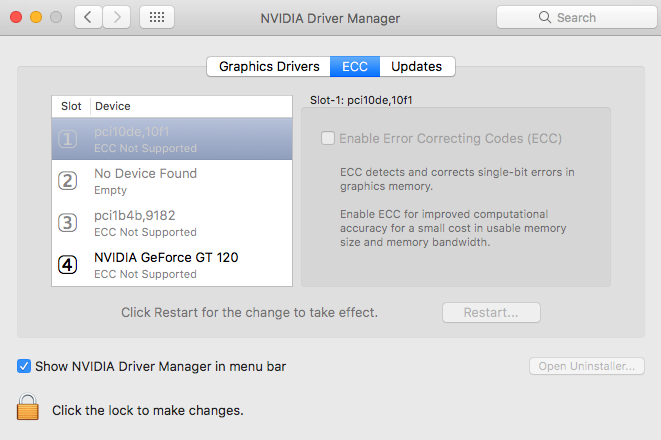Click the slot 2 number icon
The height and width of the screenshot is (440, 661).
click(x=67, y=181)
